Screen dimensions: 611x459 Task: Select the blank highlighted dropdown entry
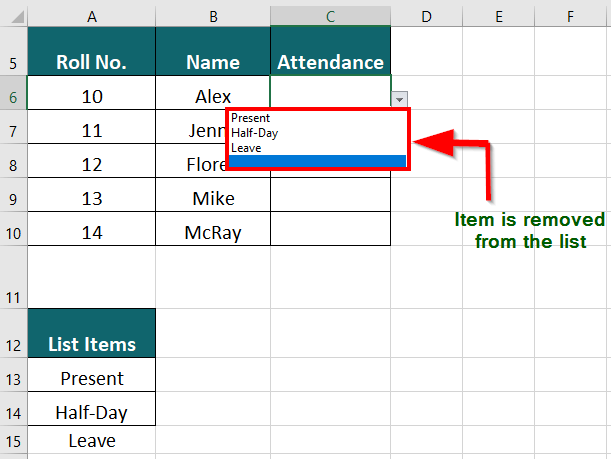317,162
